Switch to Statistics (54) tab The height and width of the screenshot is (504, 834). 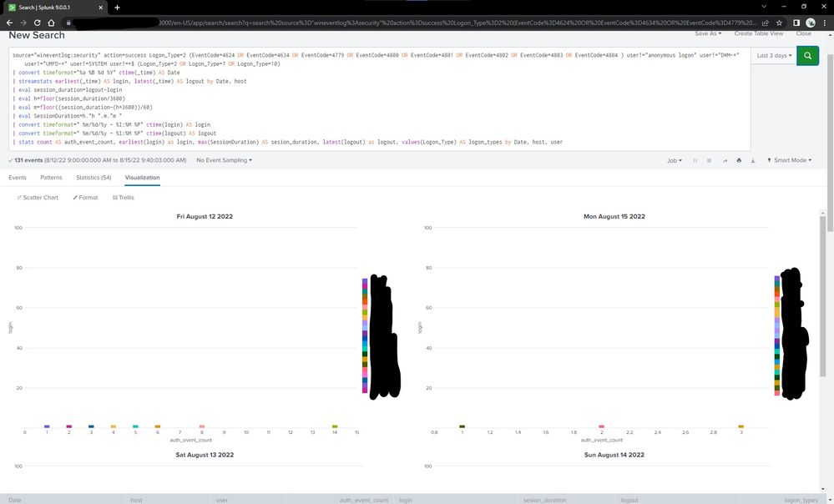[x=94, y=178]
